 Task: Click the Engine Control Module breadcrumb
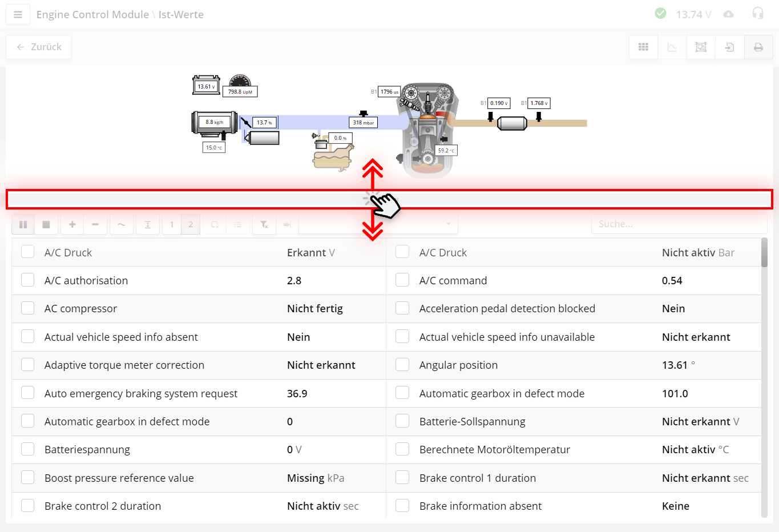(x=92, y=15)
